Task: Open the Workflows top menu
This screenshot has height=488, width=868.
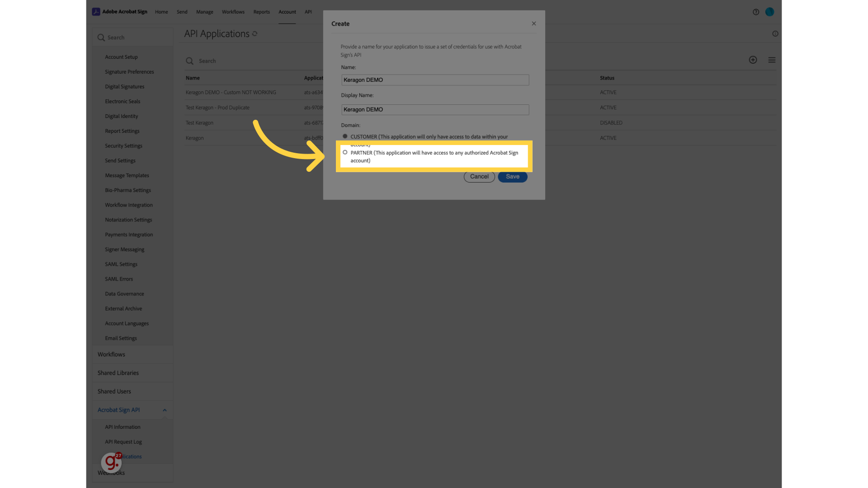Action: click(233, 12)
